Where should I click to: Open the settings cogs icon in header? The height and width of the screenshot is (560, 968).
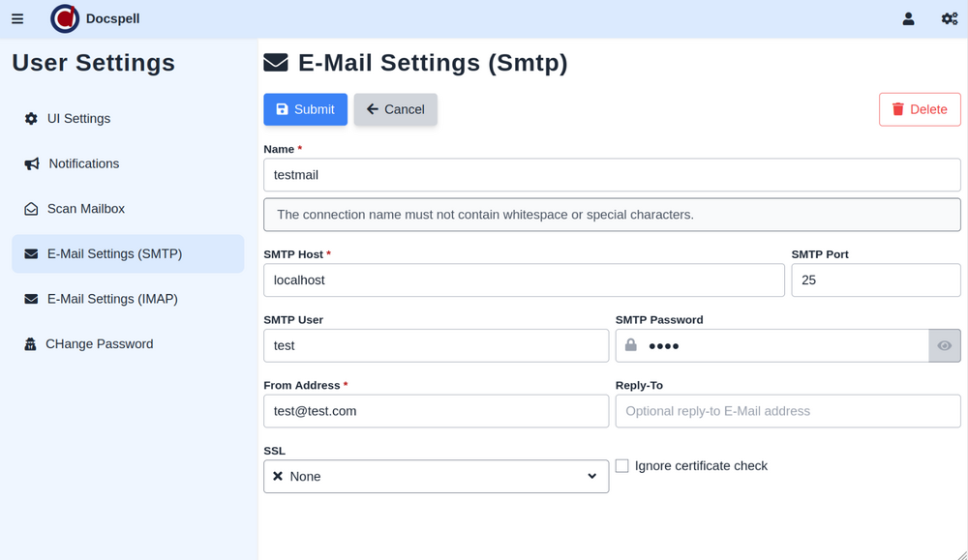(x=949, y=18)
